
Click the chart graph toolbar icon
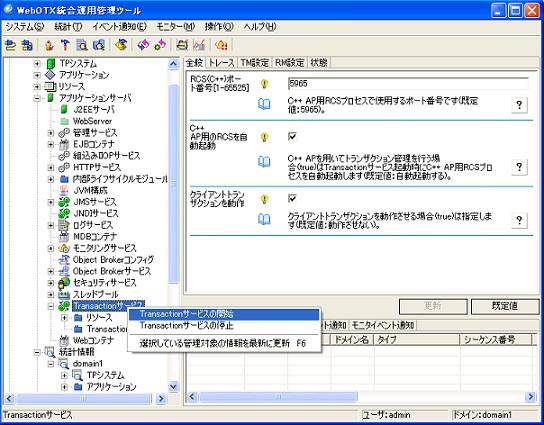pos(199,45)
